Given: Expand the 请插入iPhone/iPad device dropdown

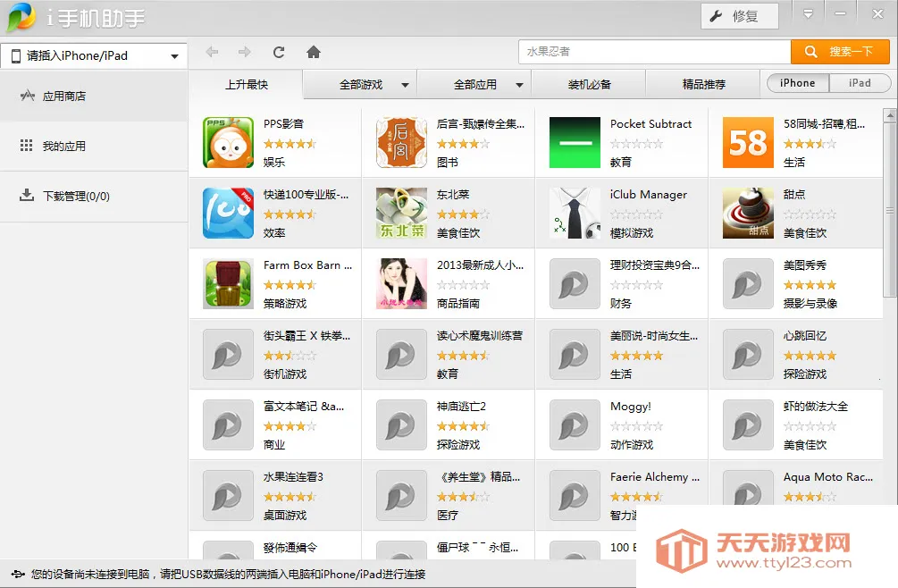Looking at the screenshot, I should tap(94, 56).
